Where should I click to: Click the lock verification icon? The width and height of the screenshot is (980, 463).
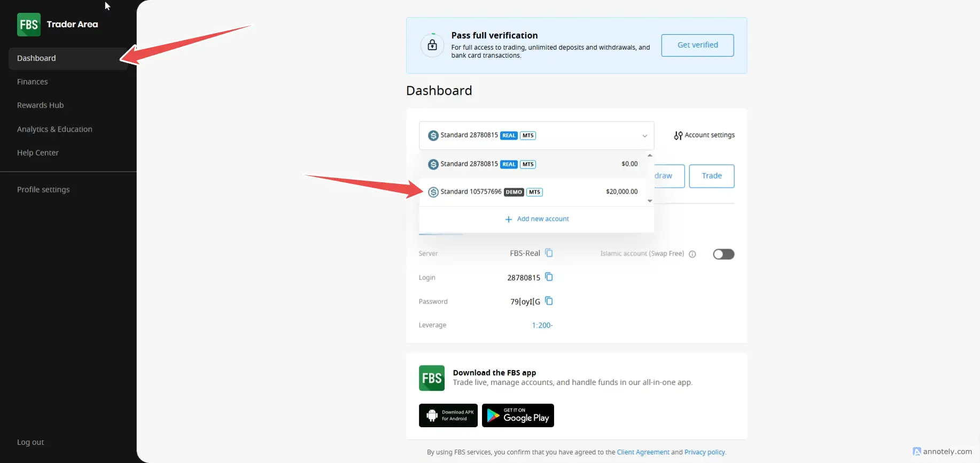point(432,45)
